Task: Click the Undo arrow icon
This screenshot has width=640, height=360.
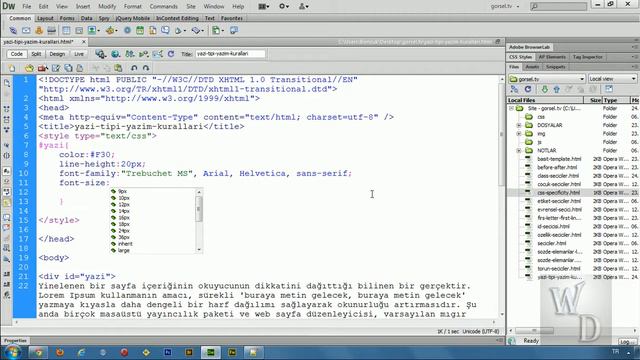Action: [x=134, y=68]
